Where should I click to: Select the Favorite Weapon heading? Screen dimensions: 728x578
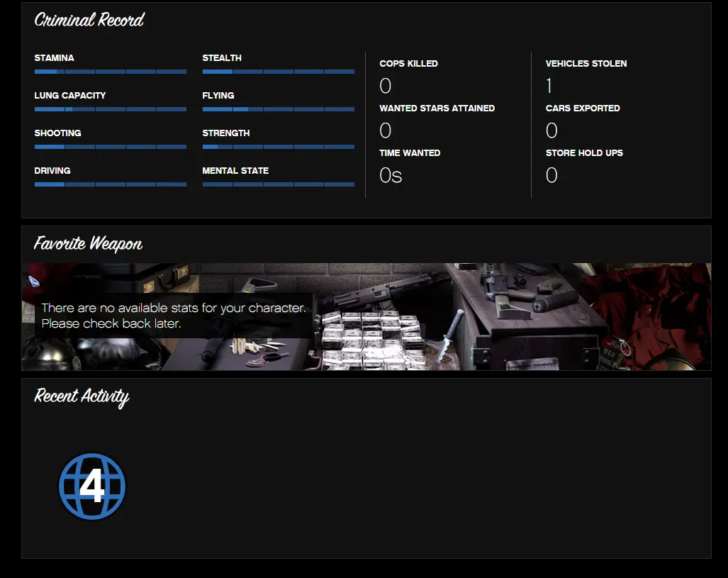[x=88, y=243]
